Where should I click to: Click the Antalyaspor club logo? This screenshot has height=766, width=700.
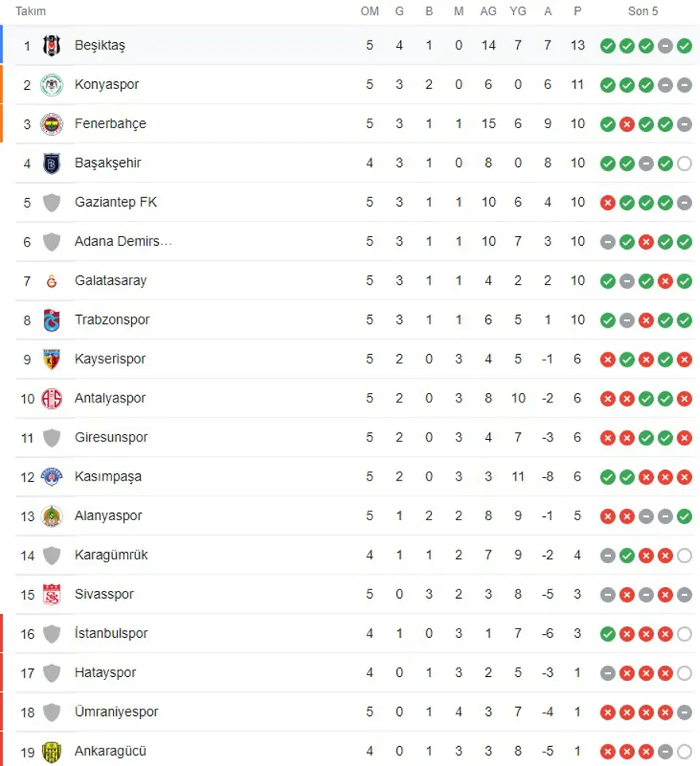(52, 399)
